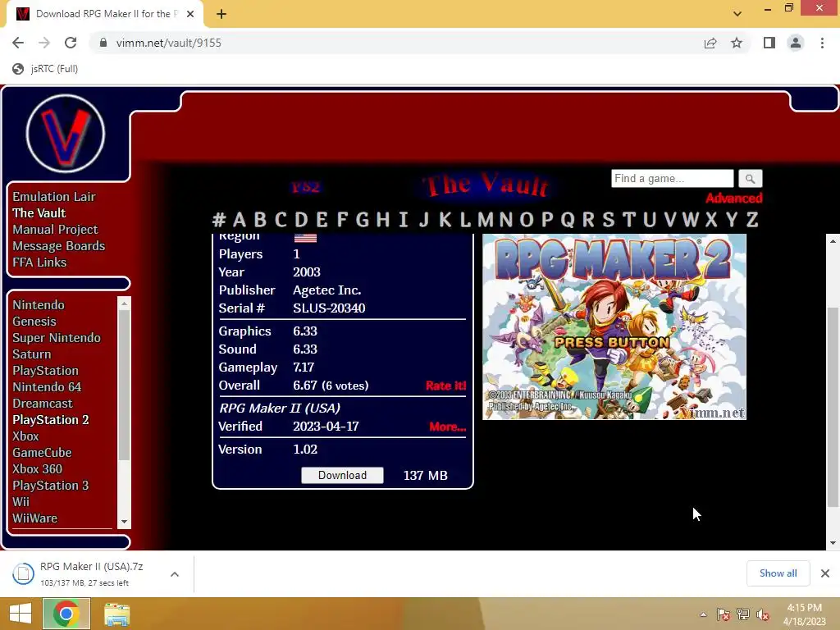Screen dimensions: 840x630
Task: Open the Message Boards link
Action: pos(59,246)
